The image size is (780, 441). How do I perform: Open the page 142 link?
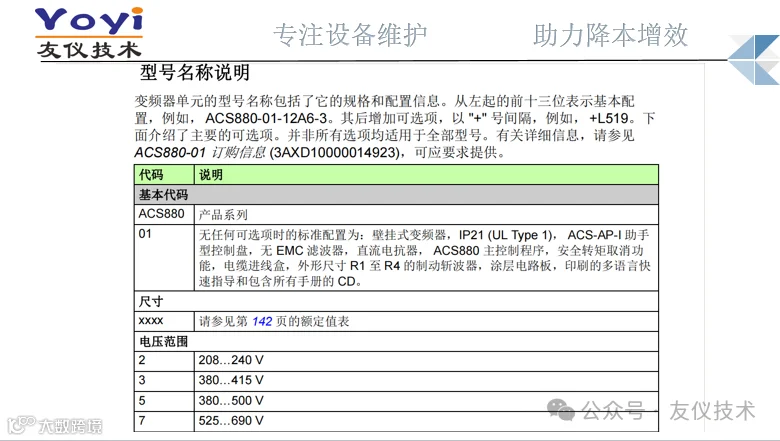(262, 322)
